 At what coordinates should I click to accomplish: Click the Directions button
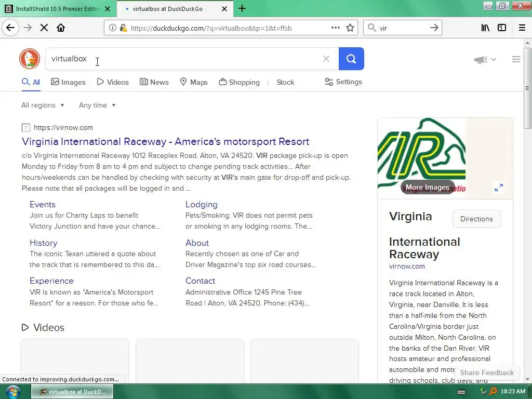tap(476, 219)
